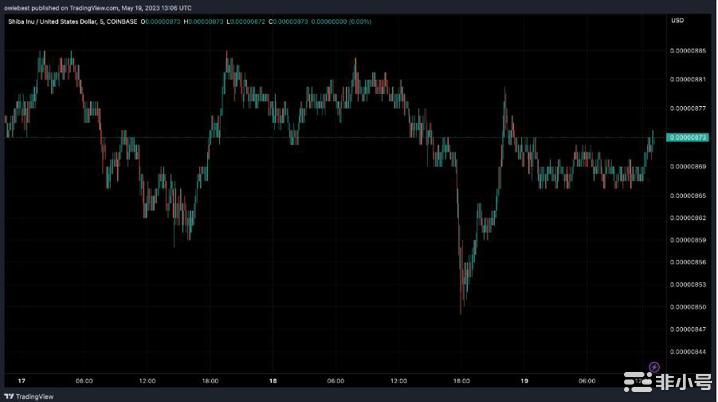Click the 19 date label on time axis

click(524, 381)
